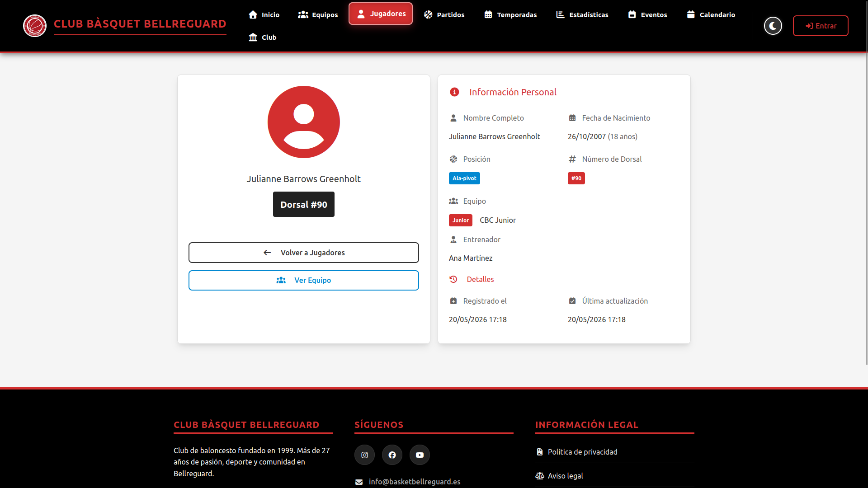Open the Partidos menu item

(444, 14)
